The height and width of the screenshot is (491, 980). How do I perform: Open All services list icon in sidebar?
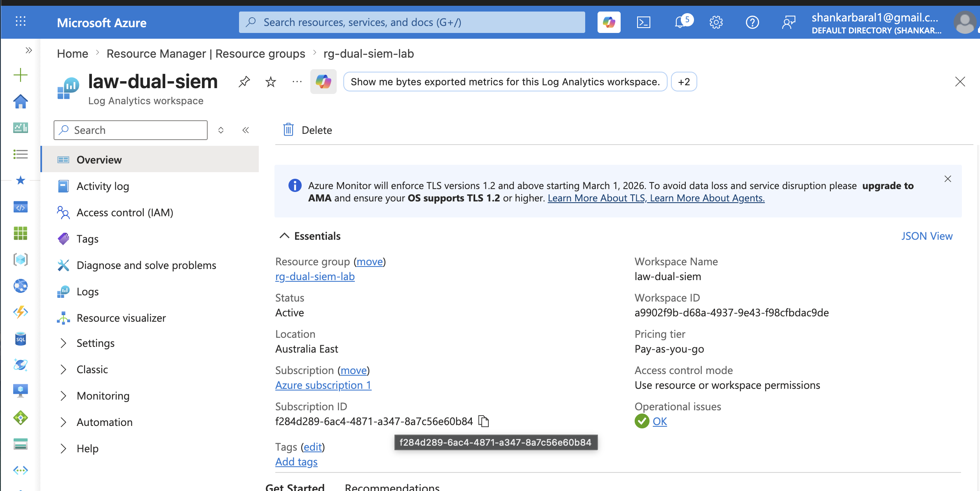21,154
